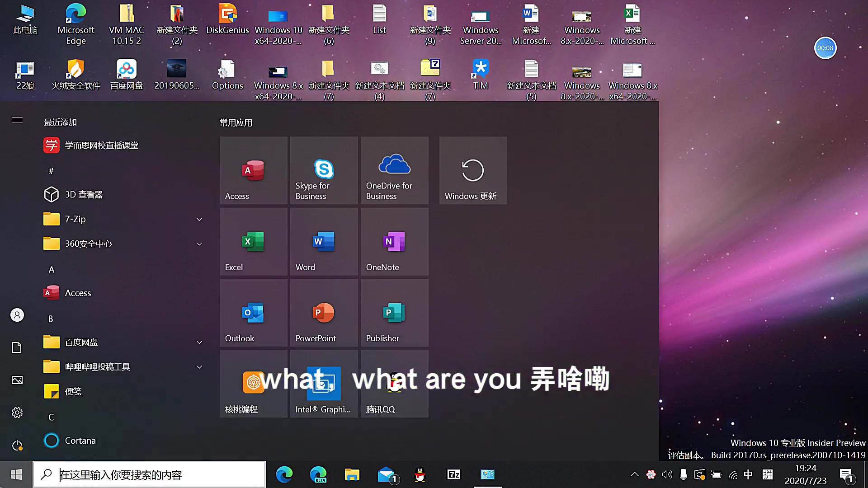Open File Explorer on the taskbar
The height and width of the screenshot is (488, 868).
[x=352, y=474]
